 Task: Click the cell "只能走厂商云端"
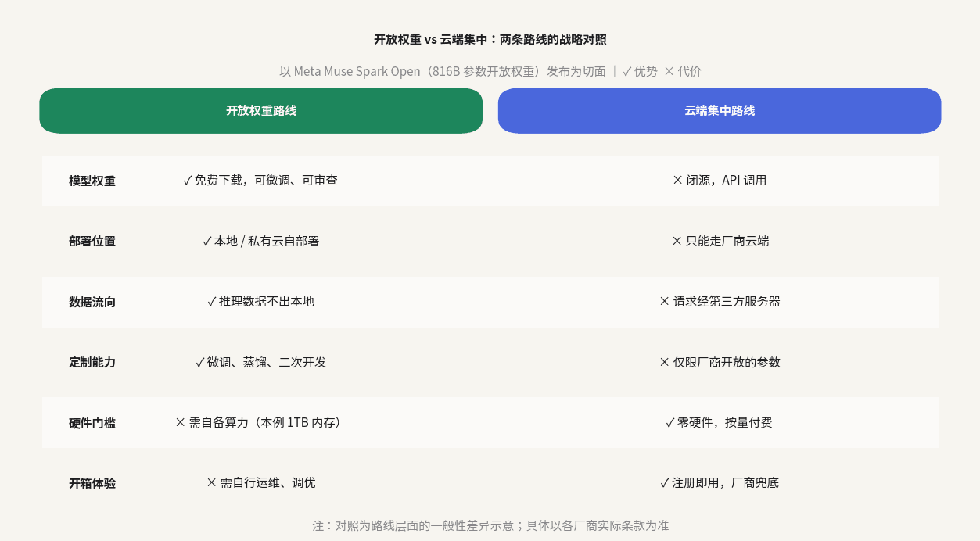click(720, 241)
